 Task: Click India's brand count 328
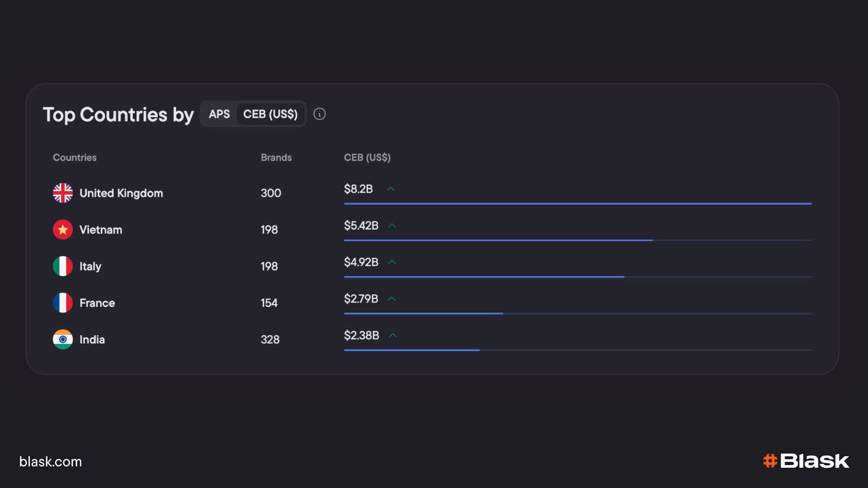pyautogui.click(x=270, y=340)
